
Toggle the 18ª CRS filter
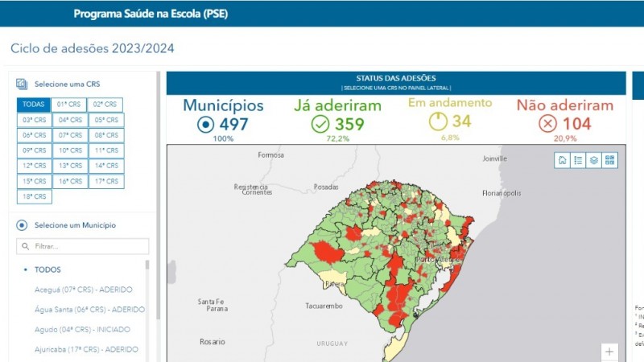pos(33,196)
